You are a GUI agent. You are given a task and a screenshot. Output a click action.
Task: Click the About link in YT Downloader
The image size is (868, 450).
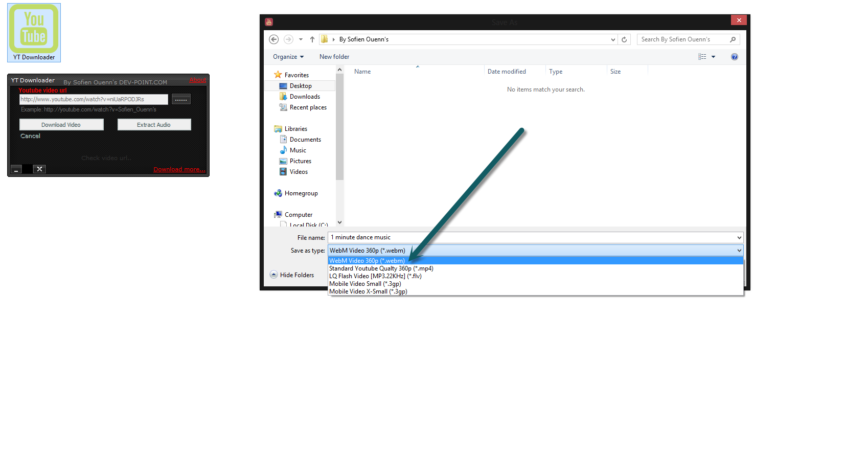tap(198, 80)
